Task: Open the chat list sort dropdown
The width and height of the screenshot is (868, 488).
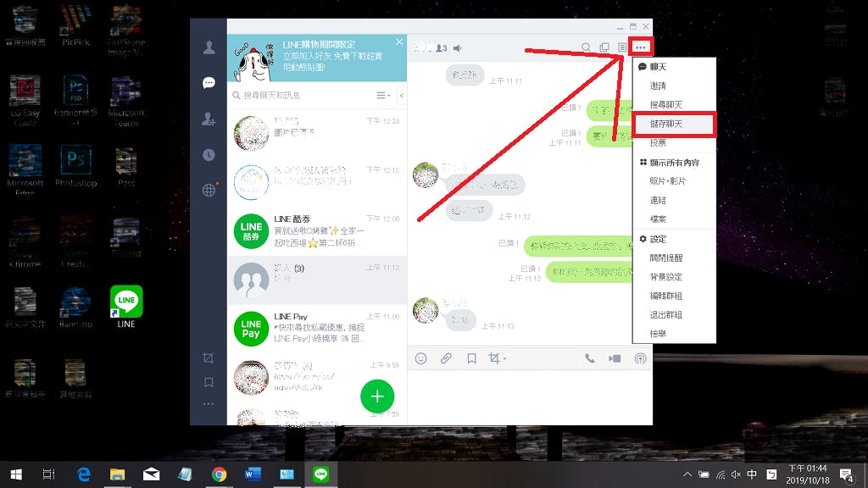Action: point(383,95)
